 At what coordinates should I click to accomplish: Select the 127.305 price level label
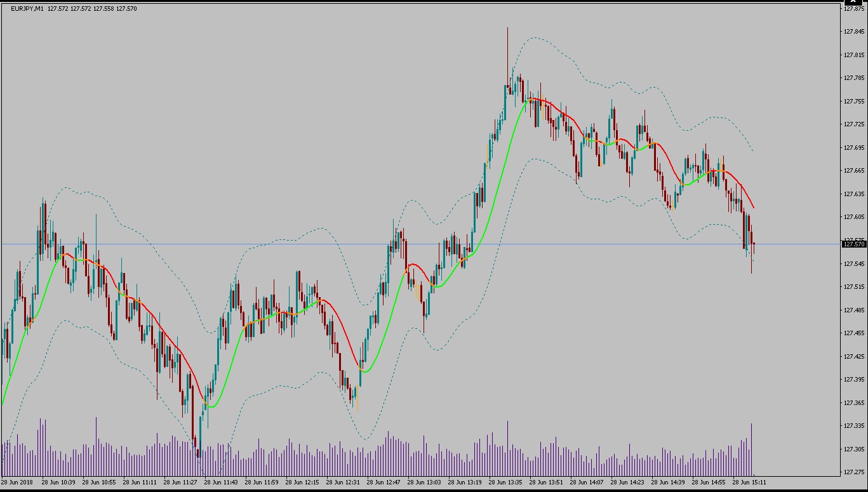pyautogui.click(x=855, y=449)
